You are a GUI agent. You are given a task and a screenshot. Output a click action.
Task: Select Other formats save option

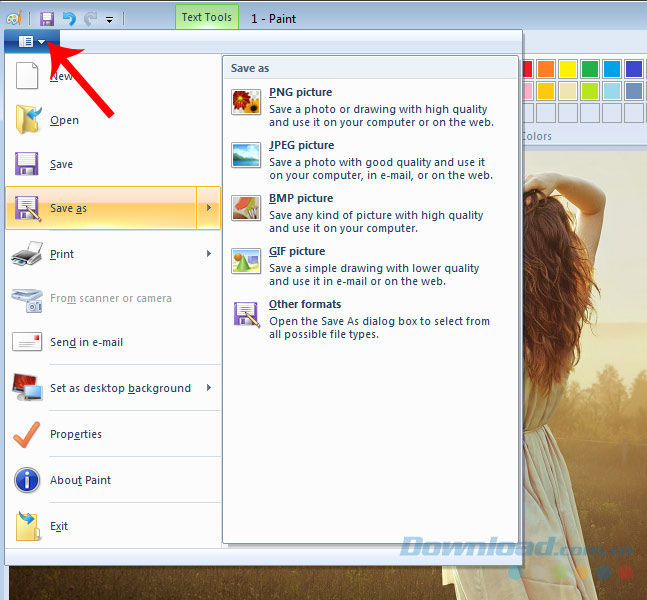[371, 319]
